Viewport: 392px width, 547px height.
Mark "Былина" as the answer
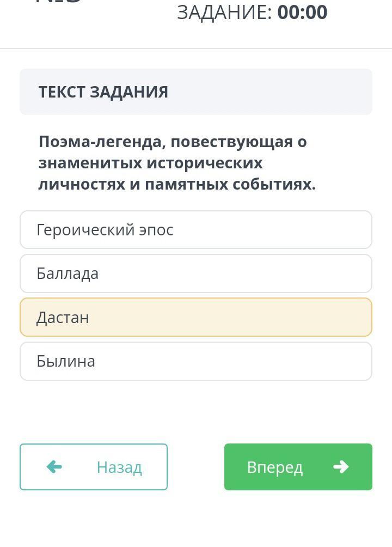click(x=195, y=361)
